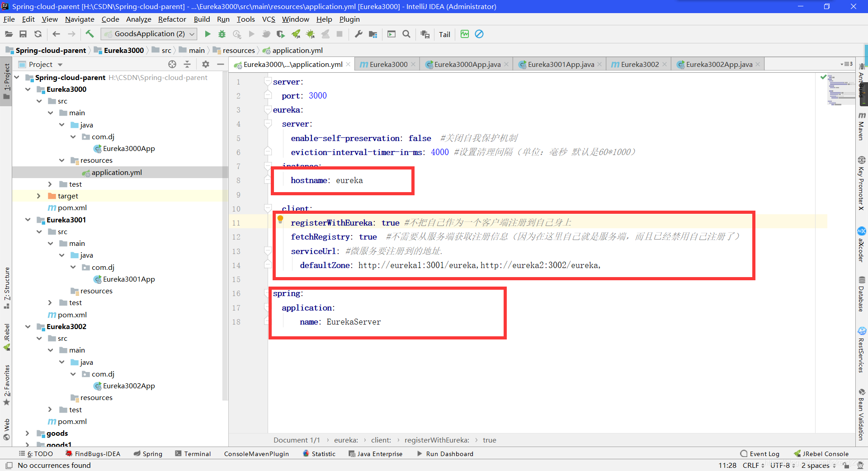868x471 pixels.
Task: Click the blue cancel circle icon
Action: coord(479,34)
